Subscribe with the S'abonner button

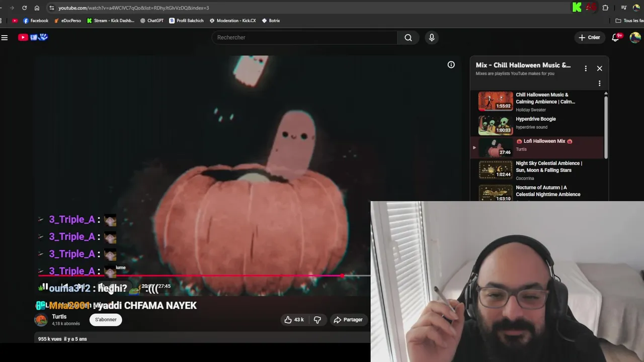(x=106, y=320)
